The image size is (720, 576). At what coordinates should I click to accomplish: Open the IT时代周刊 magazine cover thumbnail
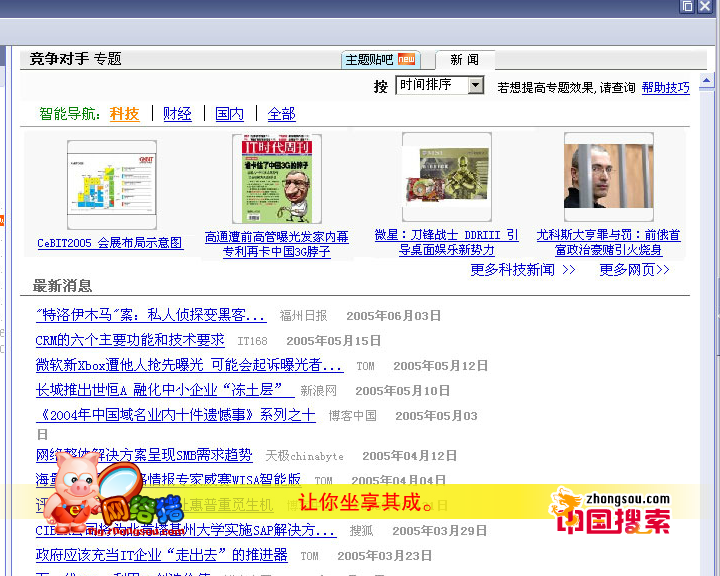coord(277,178)
